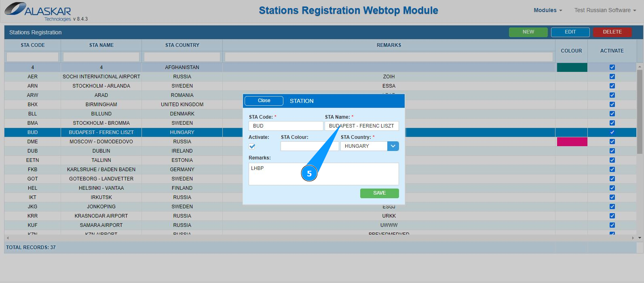
Task: Open the STA Colour picker field
Action: coord(310,146)
